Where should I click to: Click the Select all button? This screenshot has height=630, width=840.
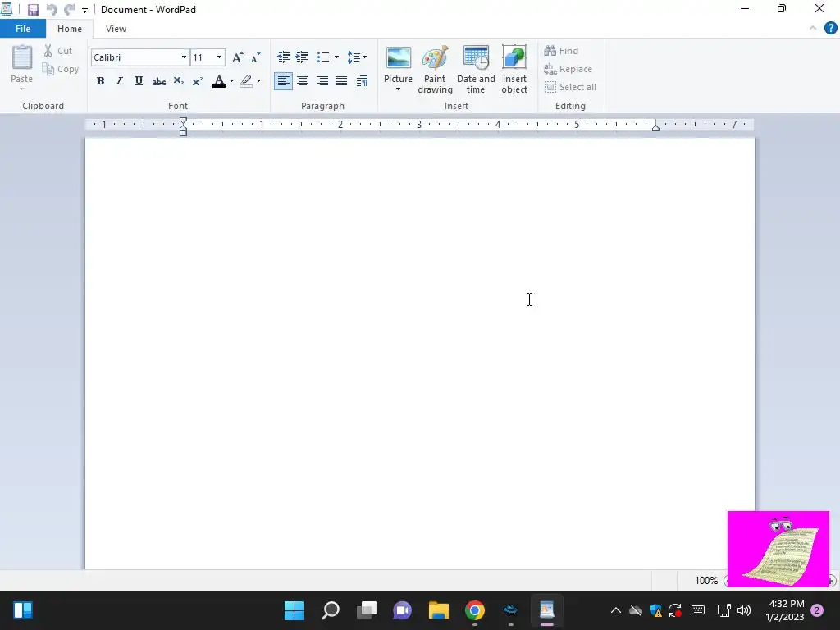coord(570,87)
